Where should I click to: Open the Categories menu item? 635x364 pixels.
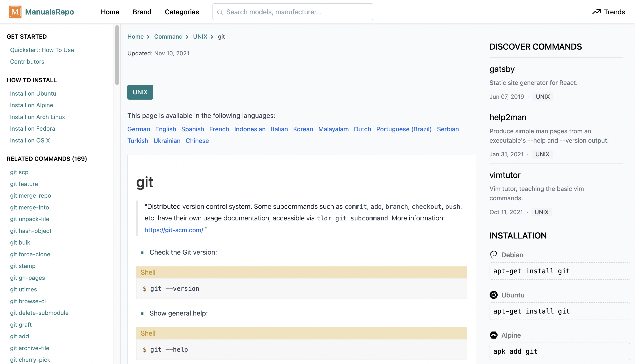182,12
